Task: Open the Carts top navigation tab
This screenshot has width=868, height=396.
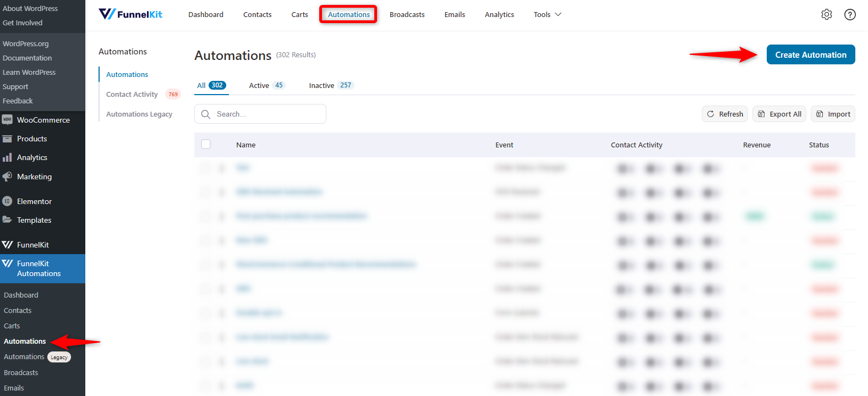Action: [x=299, y=14]
